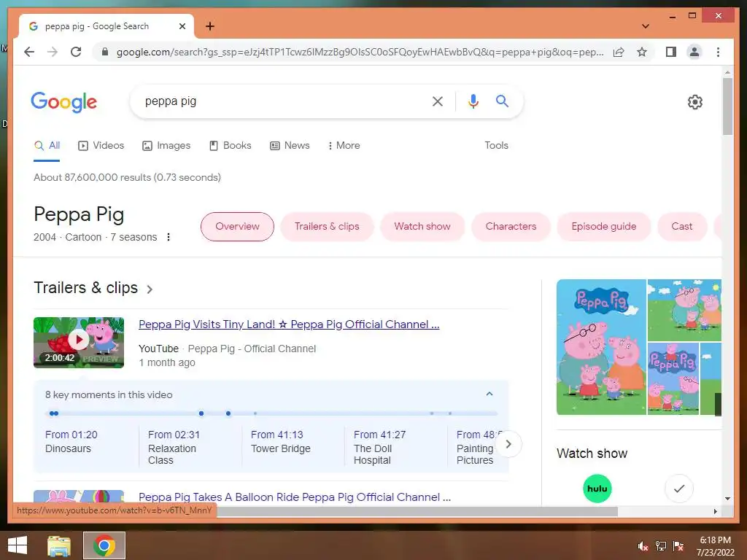Open Peppa Pig Visits Tiny Land link

coord(289,324)
